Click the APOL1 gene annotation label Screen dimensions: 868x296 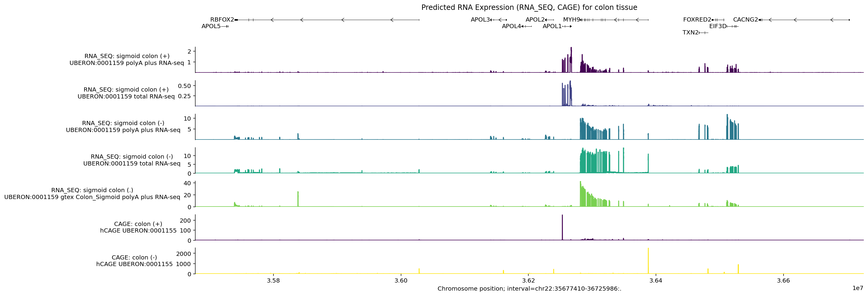point(552,26)
